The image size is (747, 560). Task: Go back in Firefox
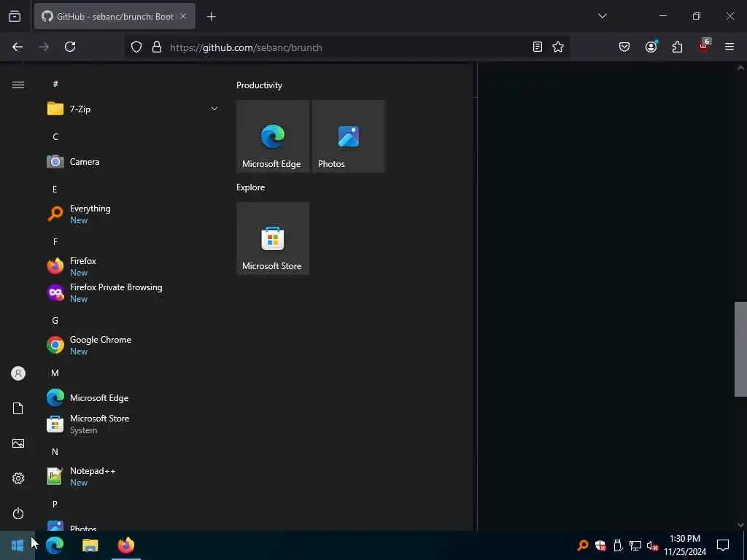(18, 47)
